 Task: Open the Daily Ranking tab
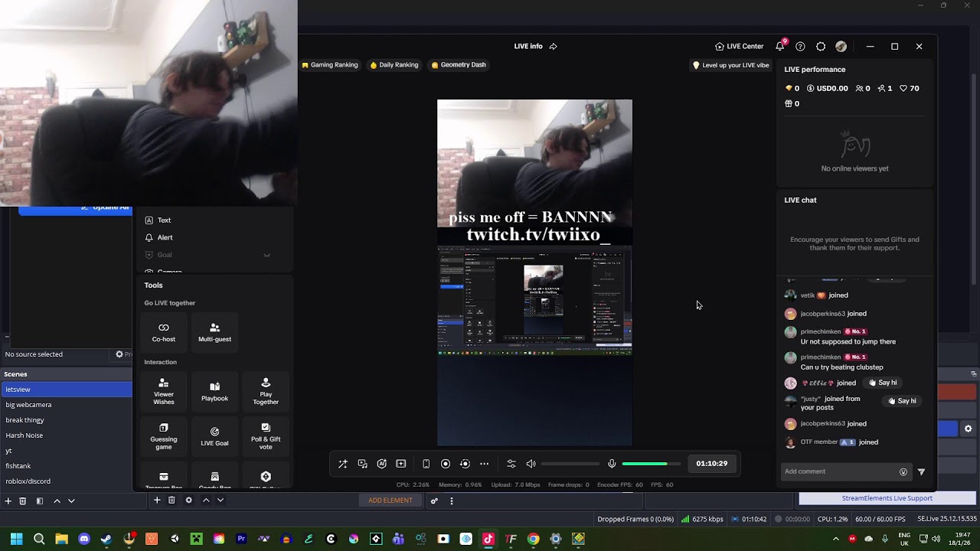pyautogui.click(x=394, y=65)
